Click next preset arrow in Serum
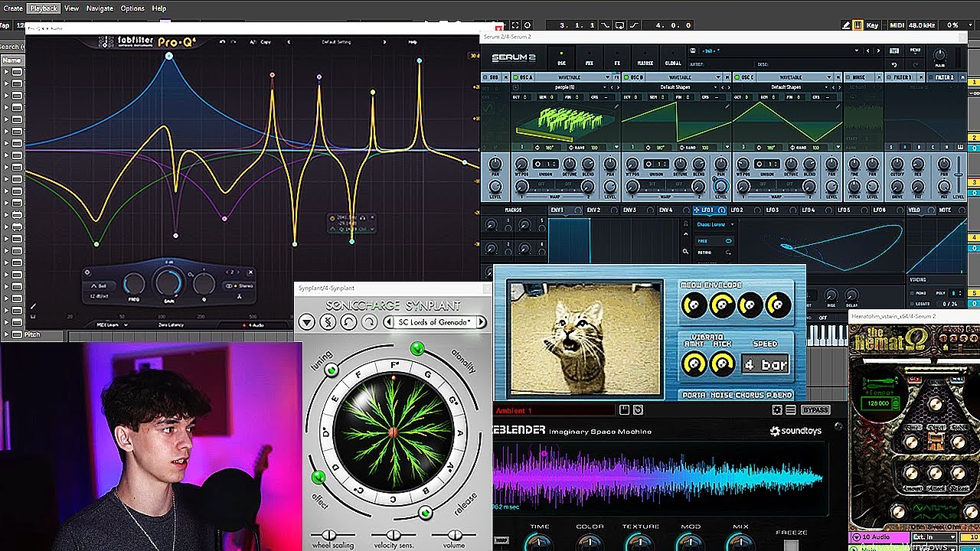 [x=878, y=51]
